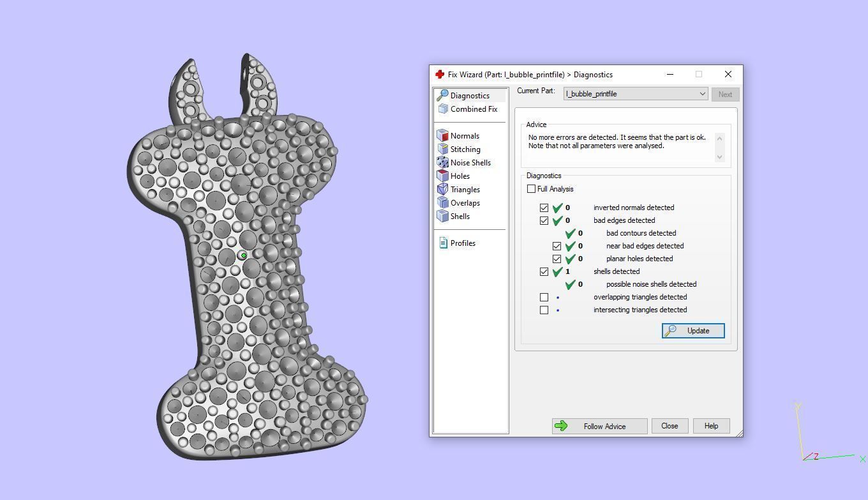Screen dimensions: 868x500
Task: Go to the Normals page
Action: 465,136
